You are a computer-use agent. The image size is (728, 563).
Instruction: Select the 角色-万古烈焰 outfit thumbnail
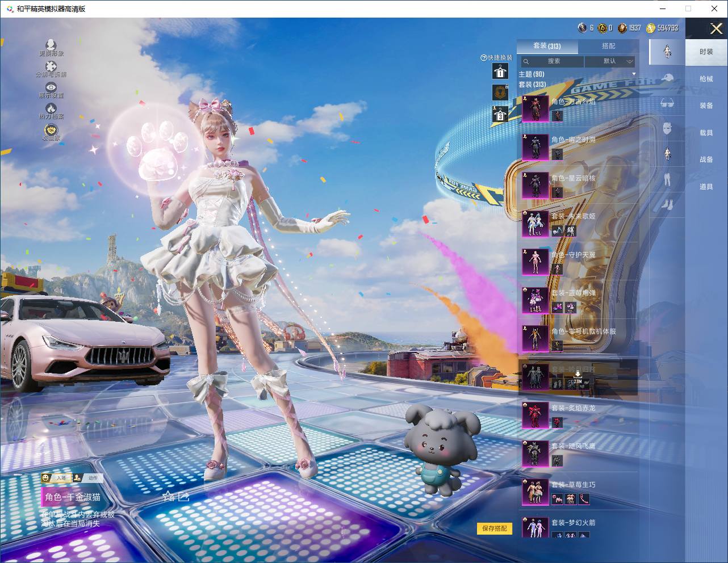[x=535, y=108]
